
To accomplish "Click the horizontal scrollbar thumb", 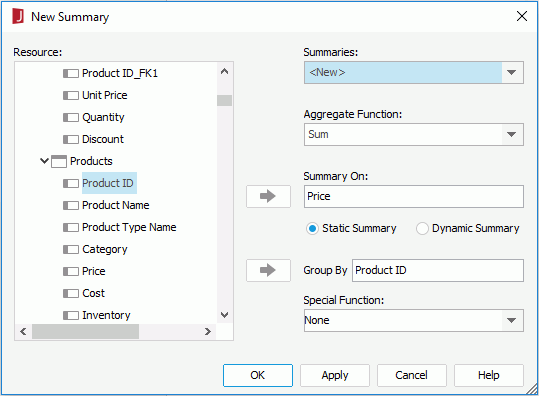I will click(86, 331).
